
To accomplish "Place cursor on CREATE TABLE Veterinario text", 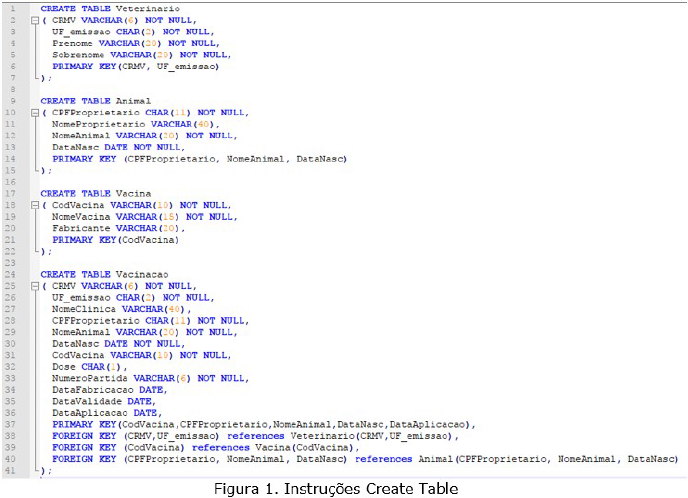I will pyautogui.click(x=96, y=8).
